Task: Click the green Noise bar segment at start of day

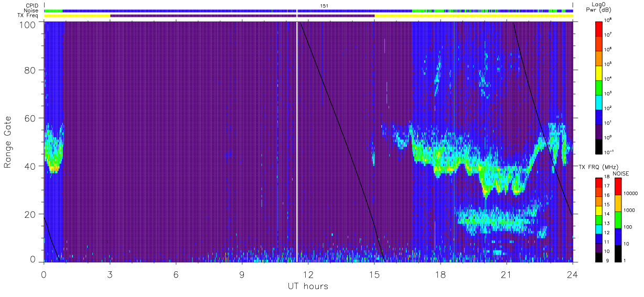Action: point(53,10)
